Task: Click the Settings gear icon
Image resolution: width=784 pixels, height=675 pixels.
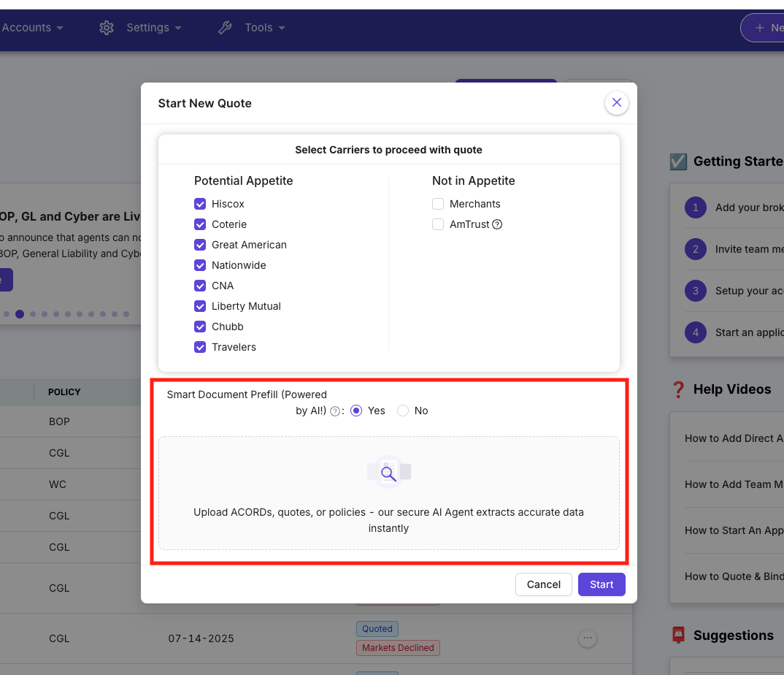Action: click(107, 28)
